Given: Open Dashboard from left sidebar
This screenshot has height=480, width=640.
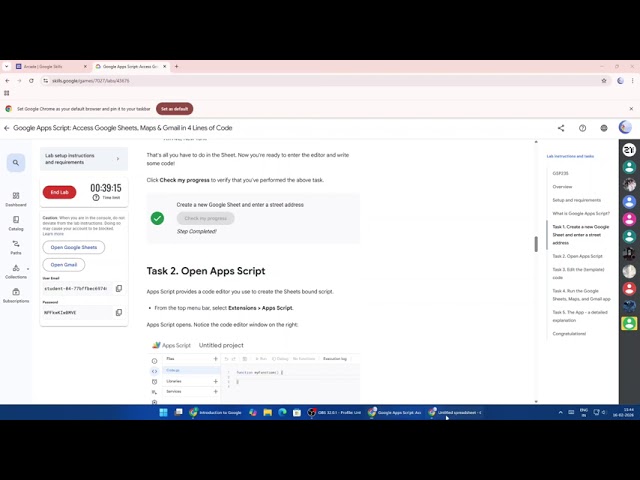Looking at the screenshot, I should click(16, 199).
